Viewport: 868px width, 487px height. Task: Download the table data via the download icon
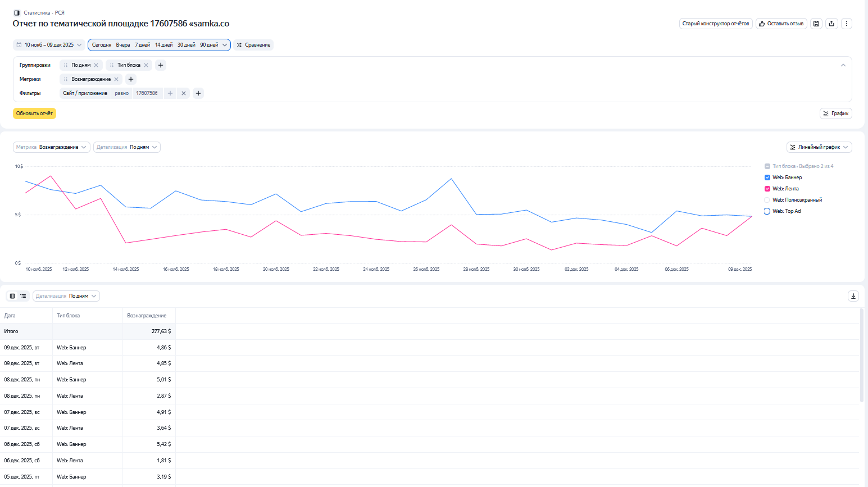(853, 296)
